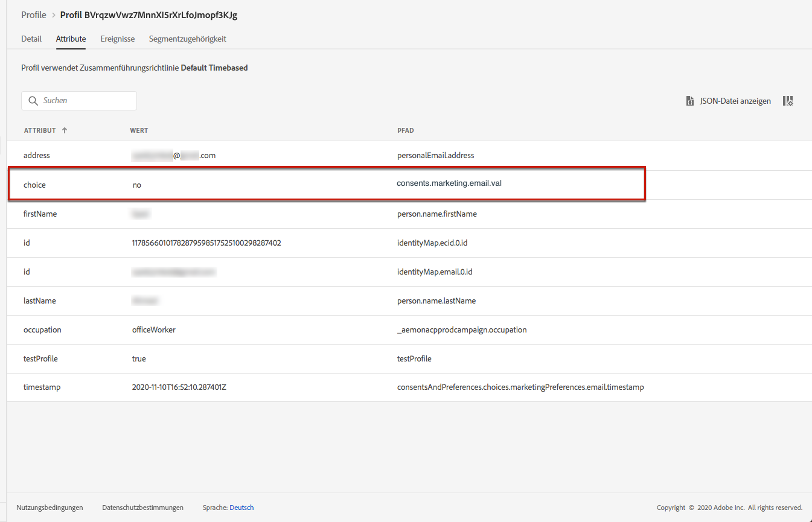Open the Ereignisse tab
This screenshot has height=522, width=812.
pyautogui.click(x=117, y=39)
